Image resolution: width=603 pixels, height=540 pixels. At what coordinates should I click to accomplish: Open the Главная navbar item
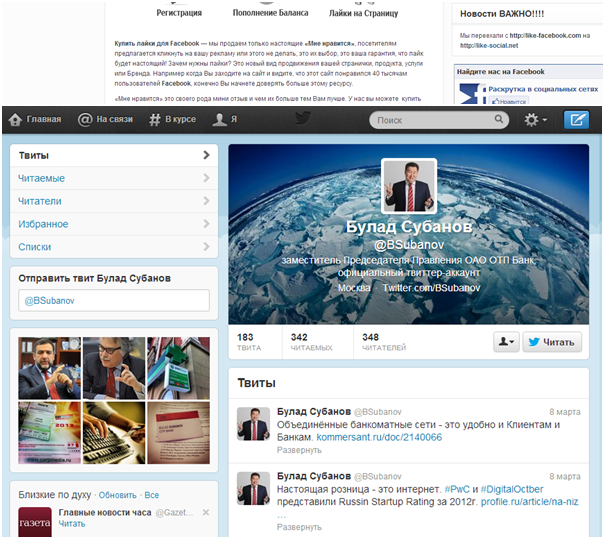35,120
